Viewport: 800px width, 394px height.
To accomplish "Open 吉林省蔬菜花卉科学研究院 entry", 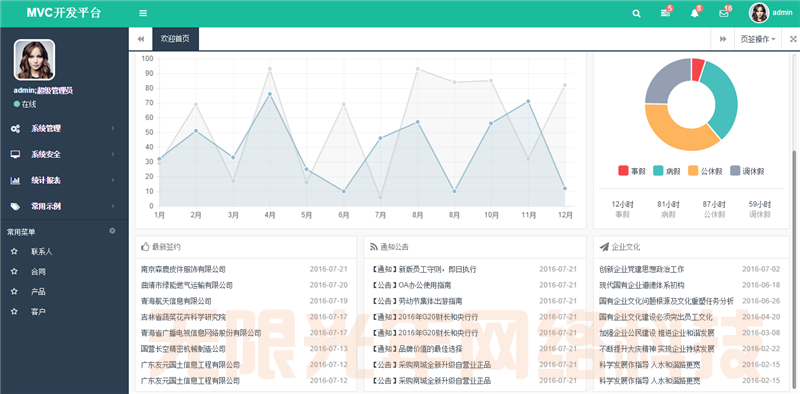I will pyautogui.click(x=183, y=317).
